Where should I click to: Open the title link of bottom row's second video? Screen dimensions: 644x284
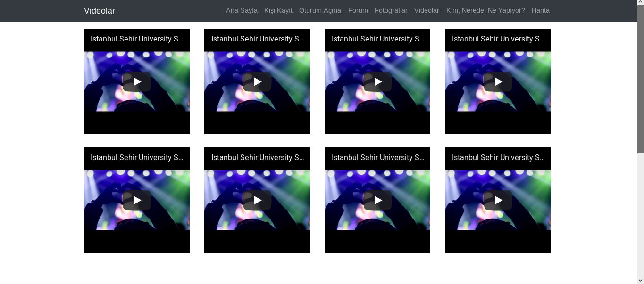tap(258, 158)
